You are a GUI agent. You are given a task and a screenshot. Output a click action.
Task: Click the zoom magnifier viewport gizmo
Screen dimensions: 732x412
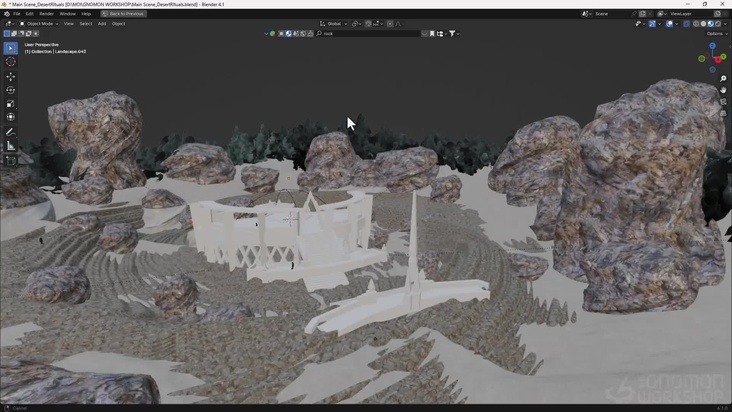723,78
